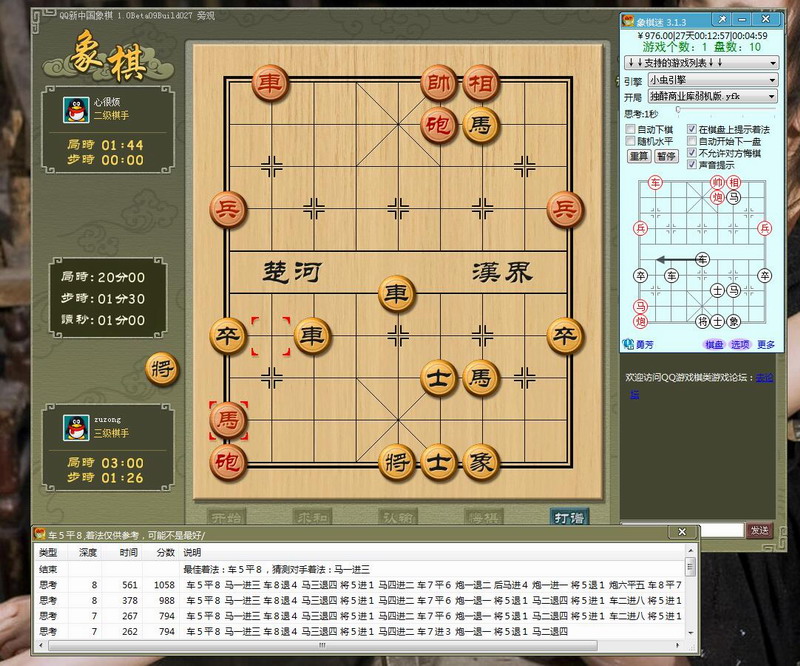
Task: Select the black 車 on the river line
Action: pyautogui.click(x=397, y=293)
